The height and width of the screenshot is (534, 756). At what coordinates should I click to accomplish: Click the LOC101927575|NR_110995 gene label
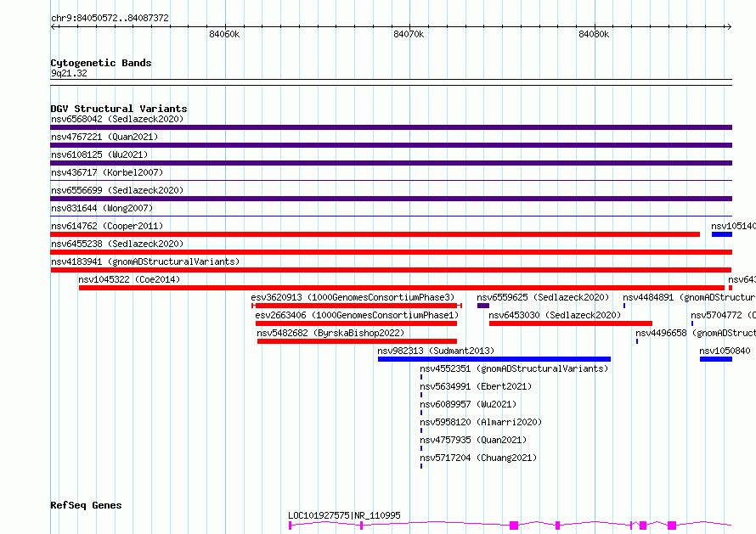point(344,515)
